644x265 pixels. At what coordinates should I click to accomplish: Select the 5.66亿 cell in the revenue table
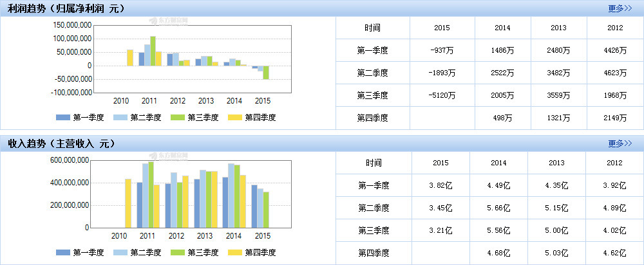pyautogui.click(x=498, y=208)
